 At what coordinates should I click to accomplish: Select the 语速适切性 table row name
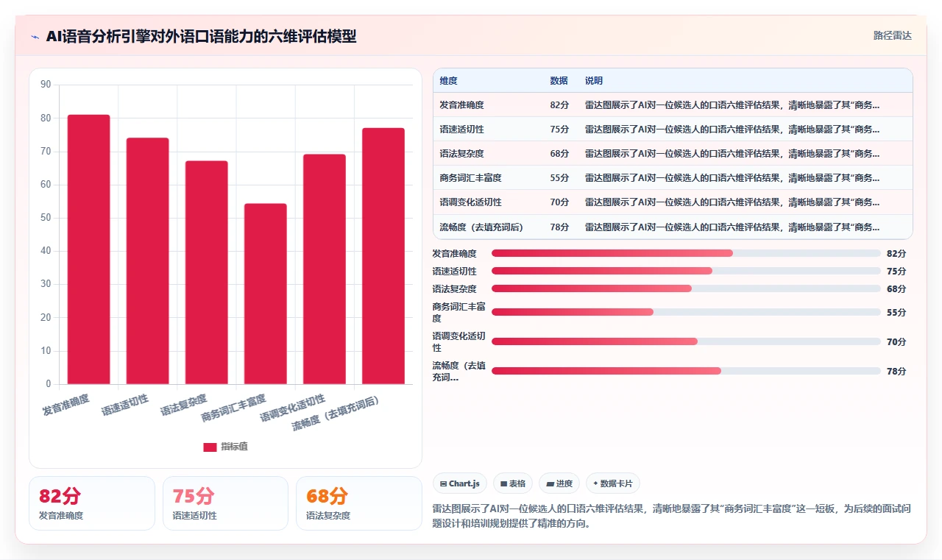click(461, 130)
